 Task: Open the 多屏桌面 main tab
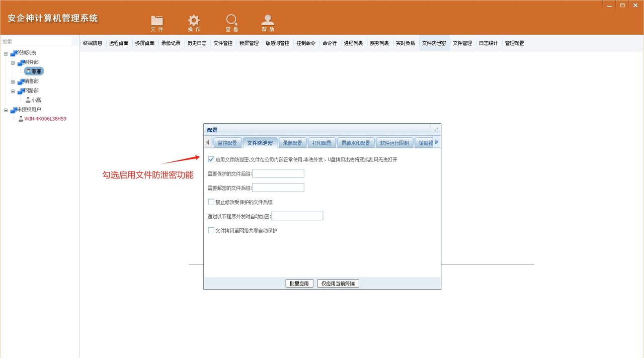pyautogui.click(x=145, y=43)
